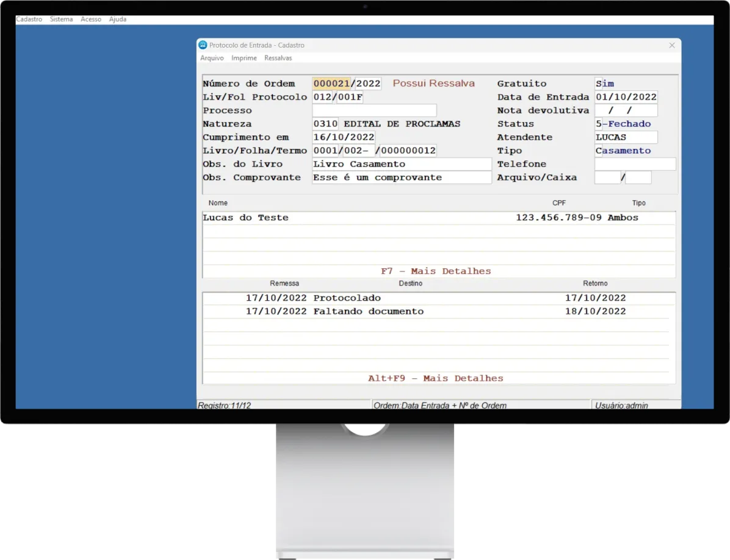
Task: Click the Telefone input field
Action: pos(635,164)
